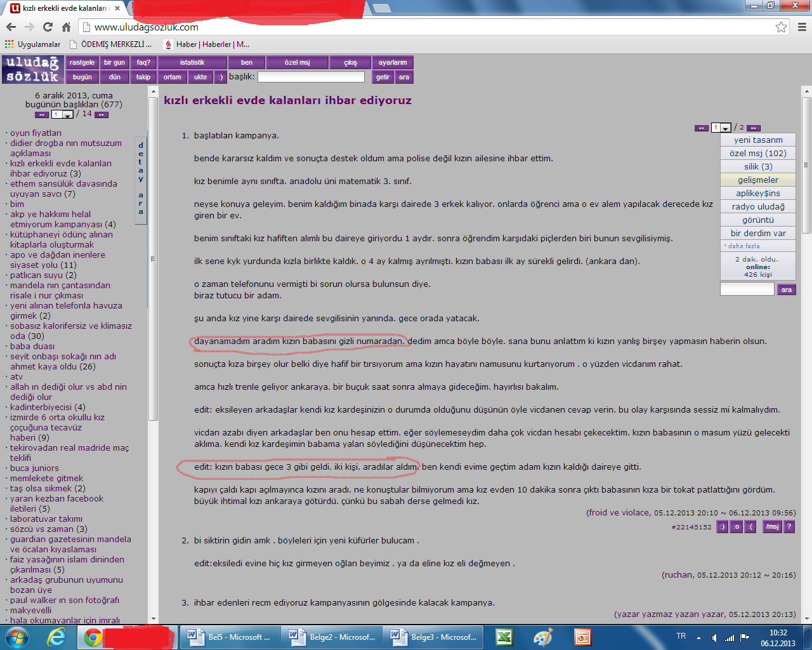Open the 'baba duası' topic link
The image size is (812, 650).
[32, 346]
